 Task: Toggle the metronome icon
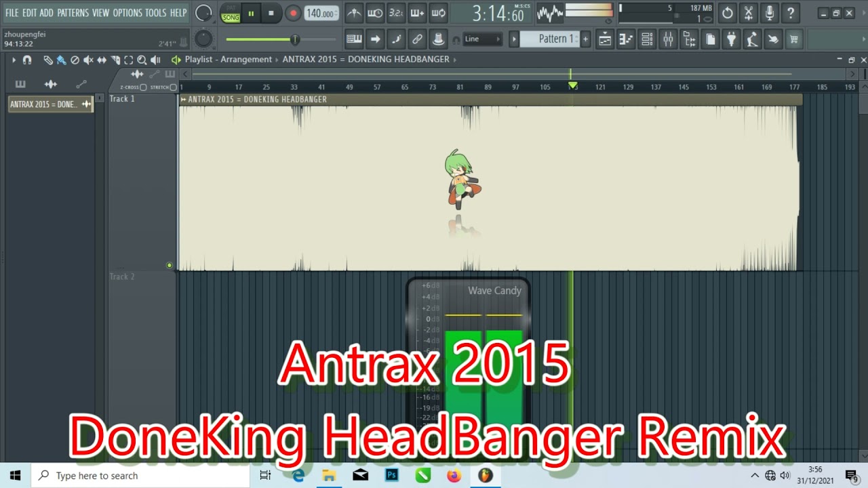click(x=354, y=13)
